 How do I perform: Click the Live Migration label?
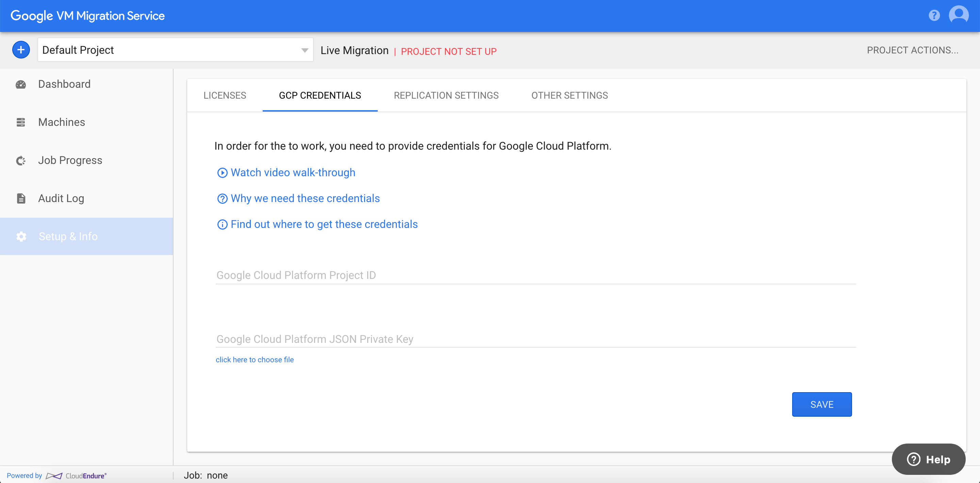coord(355,51)
